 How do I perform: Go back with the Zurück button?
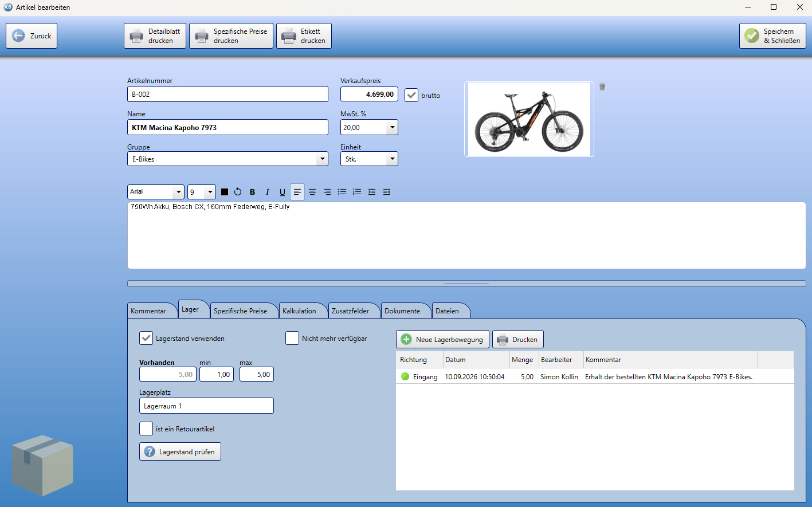pyautogui.click(x=32, y=36)
